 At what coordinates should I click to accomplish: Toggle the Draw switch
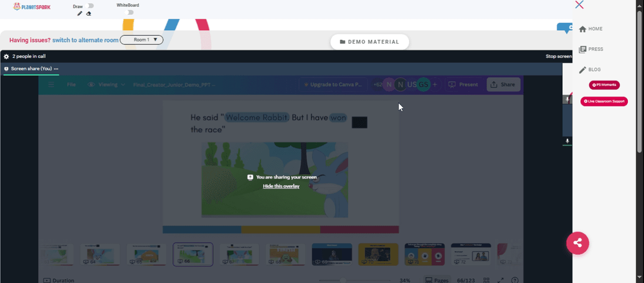tap(90, 6)
